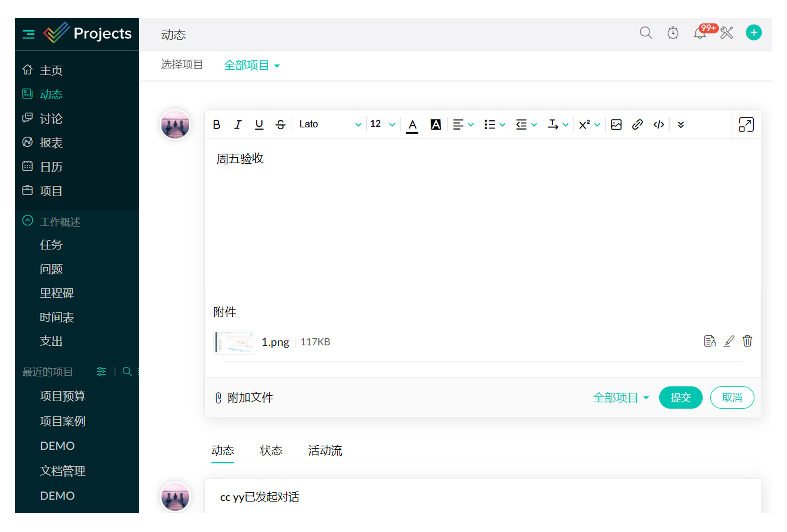Open the 1.png attachment thumbnail
Viewport: 787px width, 532px height.
(x=234, y=342)
